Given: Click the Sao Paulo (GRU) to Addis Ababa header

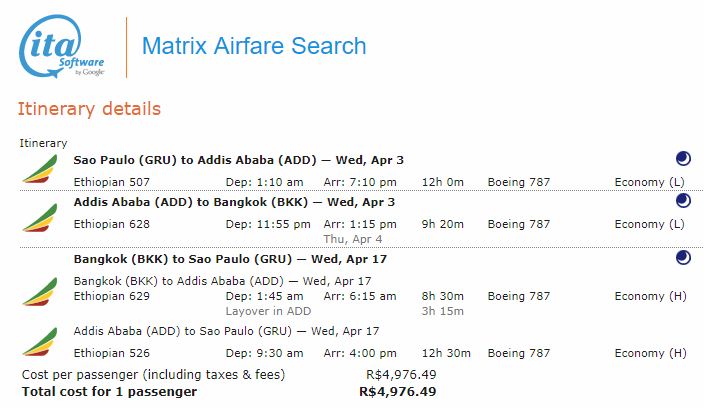Looking at the screenshot, I should [238, 160].
